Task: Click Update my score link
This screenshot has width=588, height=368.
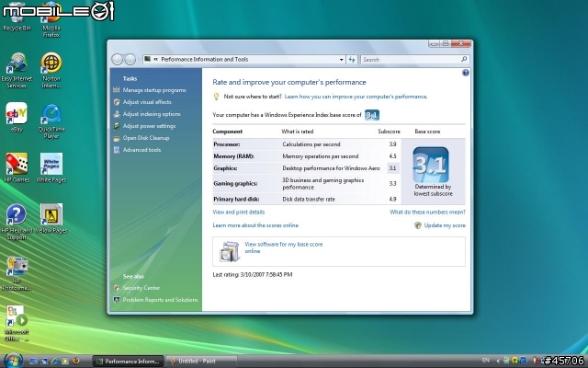Action: (445, 225)
